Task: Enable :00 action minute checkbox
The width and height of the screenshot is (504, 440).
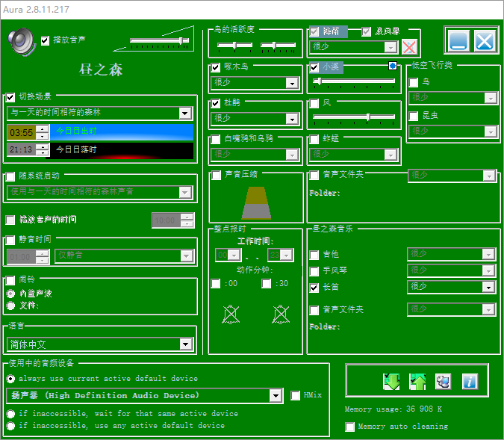Action: (215, 284)
